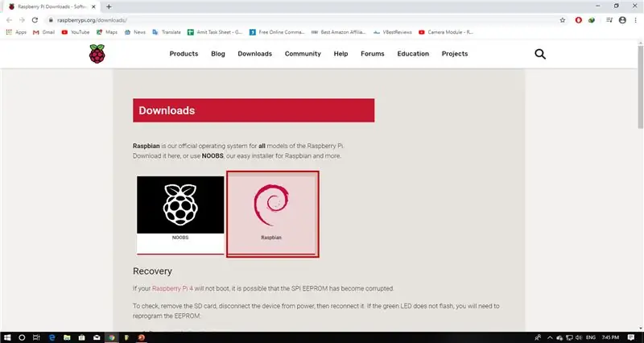The height and width of the screenshot is (343, 644).
Task: Open the Products menu
Action: 184,54
